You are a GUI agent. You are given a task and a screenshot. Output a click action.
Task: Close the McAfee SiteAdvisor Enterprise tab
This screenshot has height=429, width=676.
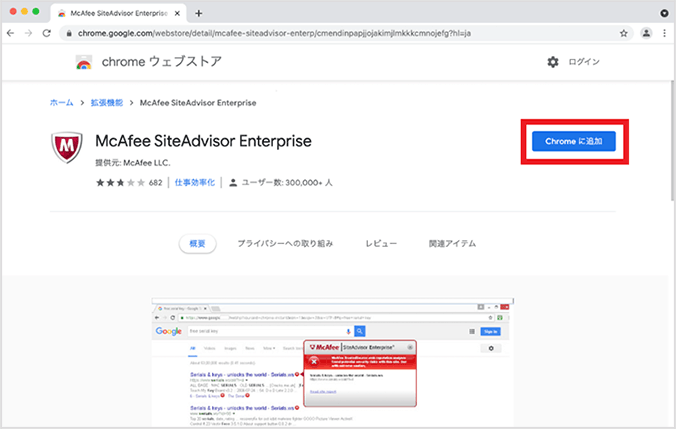(177, 13)
